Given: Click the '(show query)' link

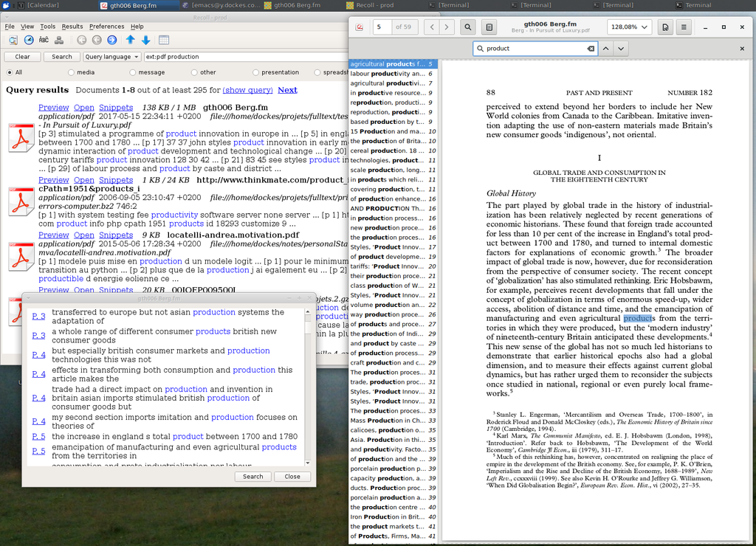Looking at the screenshot, I should click(248, 90).
